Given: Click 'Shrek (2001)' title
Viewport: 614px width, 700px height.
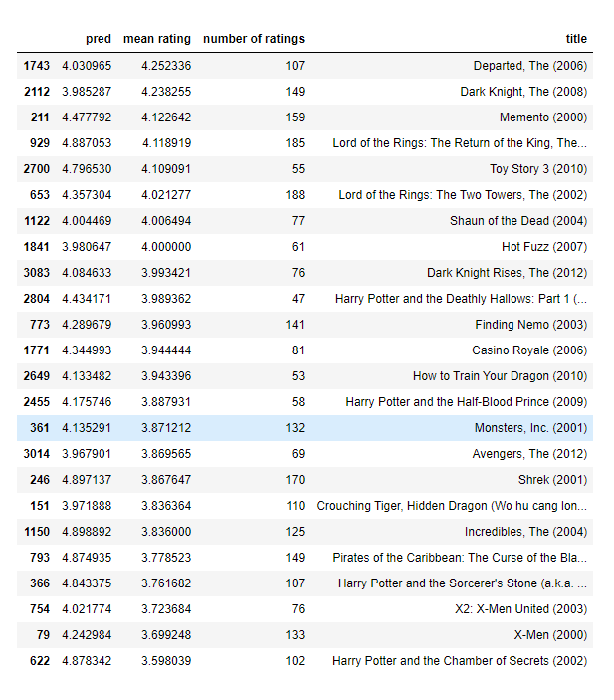Looking at the screenshot, I should 553,480.
